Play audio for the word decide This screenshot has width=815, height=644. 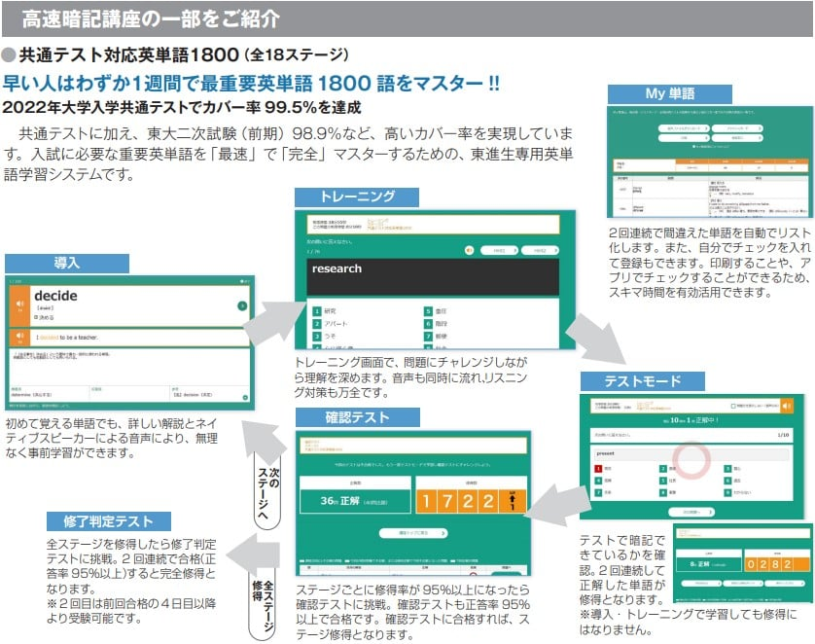coord(18,305)
